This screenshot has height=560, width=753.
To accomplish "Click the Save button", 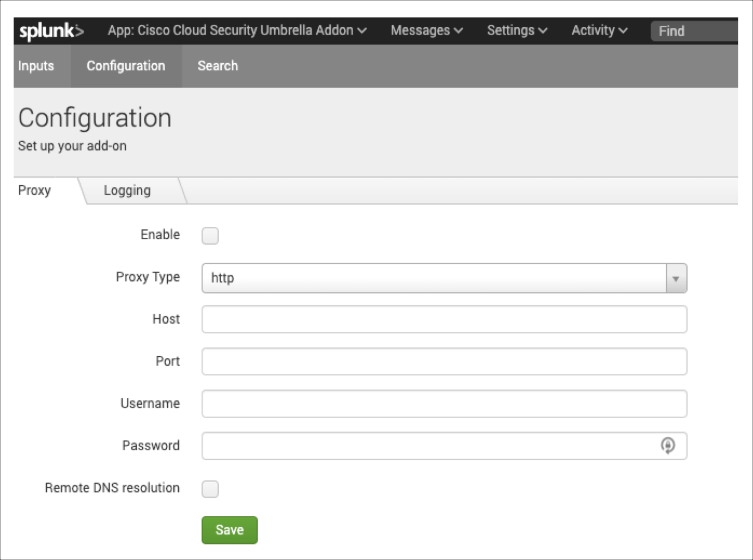I will [229, 529].
